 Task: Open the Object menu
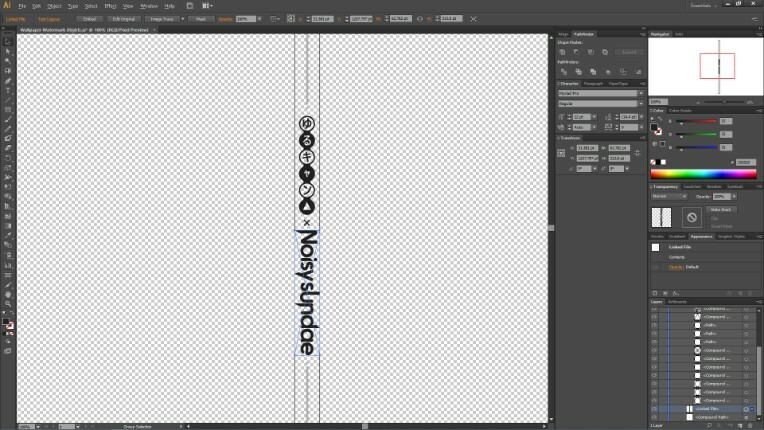tap(54, 6)
